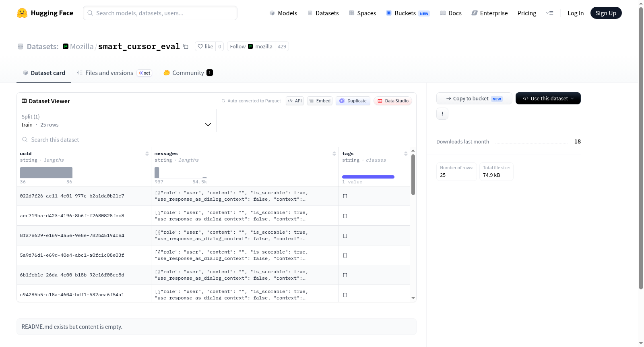Open the three-dot more options menu
644x347 pixels.
tap(442, 114)
